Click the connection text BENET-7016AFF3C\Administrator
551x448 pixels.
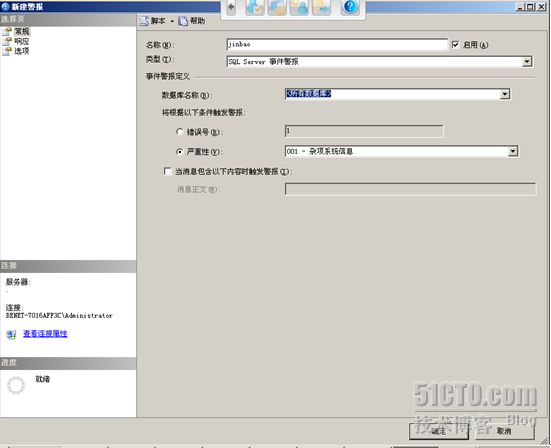tap(59, 316)
